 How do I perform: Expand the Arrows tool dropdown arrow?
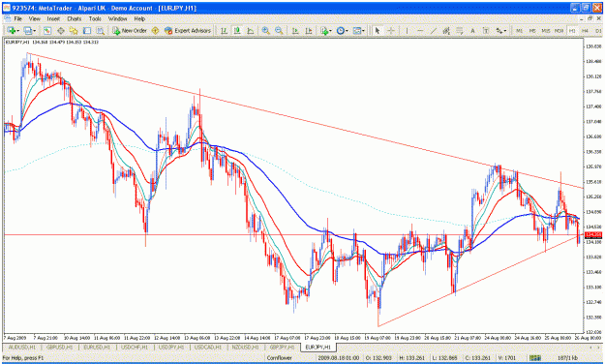point(505,31)
